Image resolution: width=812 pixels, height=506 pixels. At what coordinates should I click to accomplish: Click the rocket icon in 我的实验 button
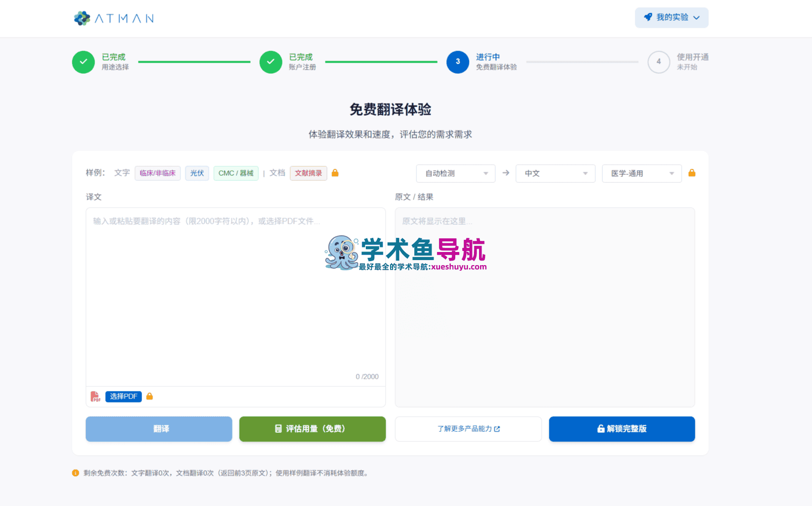click(648, 17)
